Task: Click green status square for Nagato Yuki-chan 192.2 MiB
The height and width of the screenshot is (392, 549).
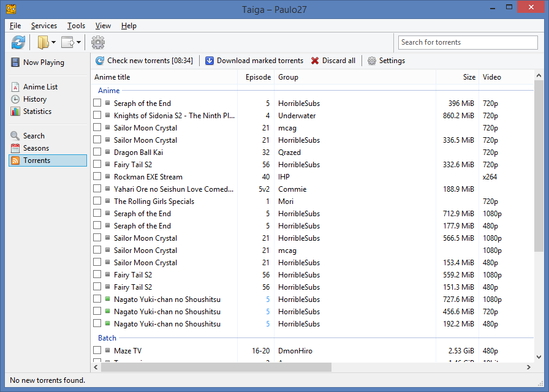Action: click(107, 323)
